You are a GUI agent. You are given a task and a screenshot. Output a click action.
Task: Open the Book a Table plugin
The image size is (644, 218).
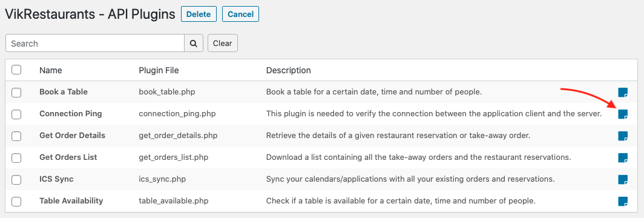coord(63,92)
